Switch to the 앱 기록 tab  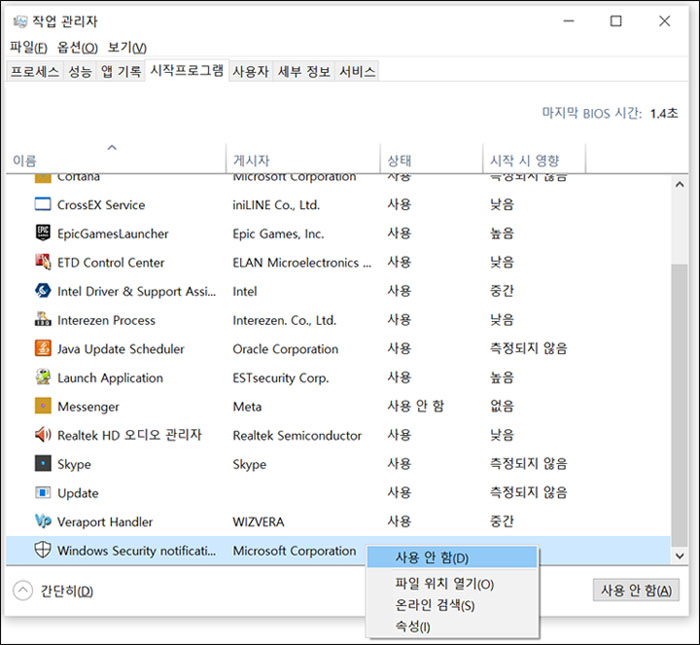(x=121, y=71)
